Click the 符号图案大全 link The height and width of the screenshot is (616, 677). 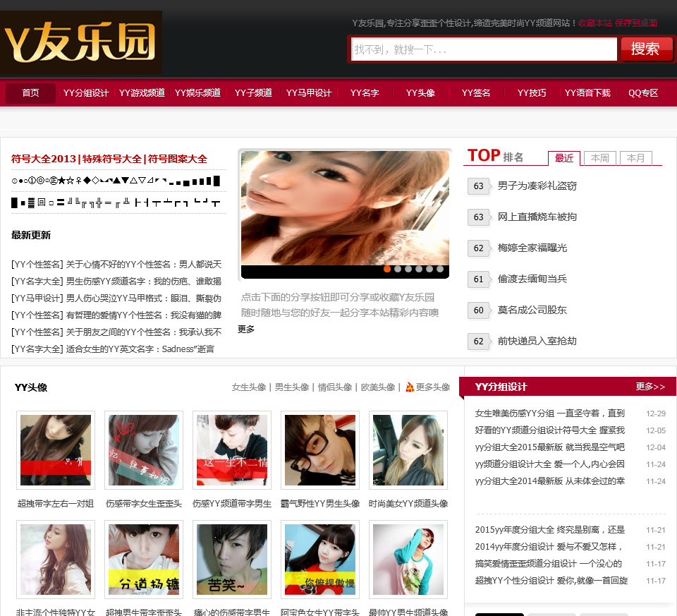[x=178, y=159]
